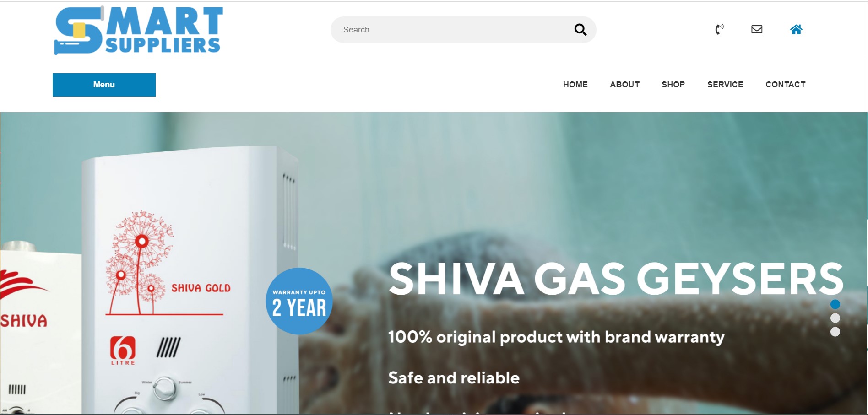Screen dimensions: 868x415
Task: Click the brand warranty banner text
Action: pos(556,337)
